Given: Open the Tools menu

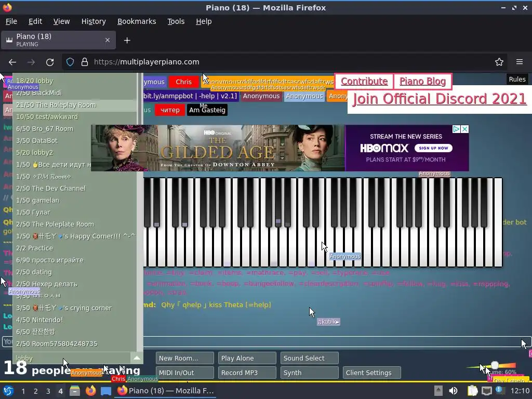Looking at the screenshot, I should point(176,21).
